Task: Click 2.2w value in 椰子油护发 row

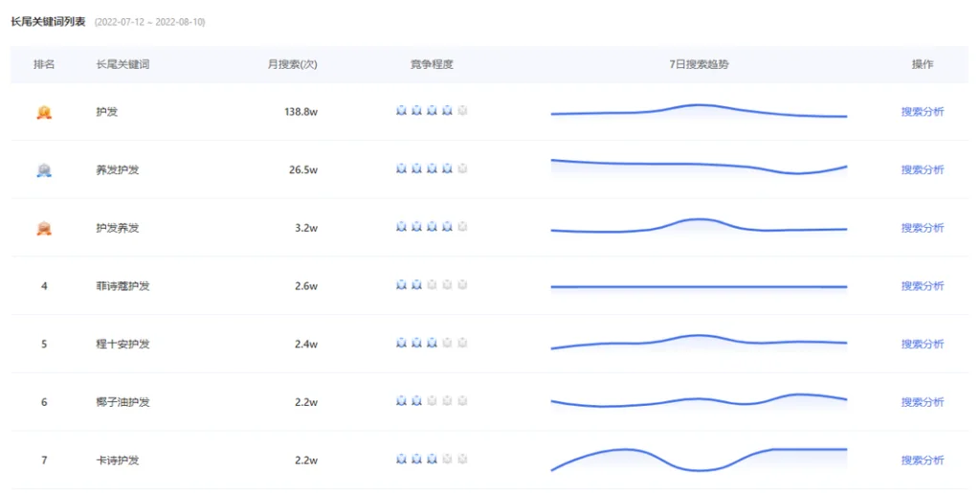Action: 306,402
